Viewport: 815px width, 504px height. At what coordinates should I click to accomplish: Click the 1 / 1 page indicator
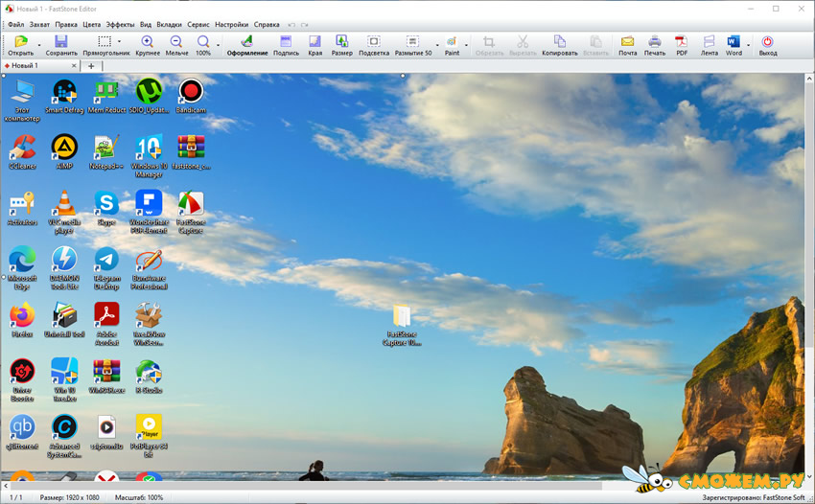16,497
